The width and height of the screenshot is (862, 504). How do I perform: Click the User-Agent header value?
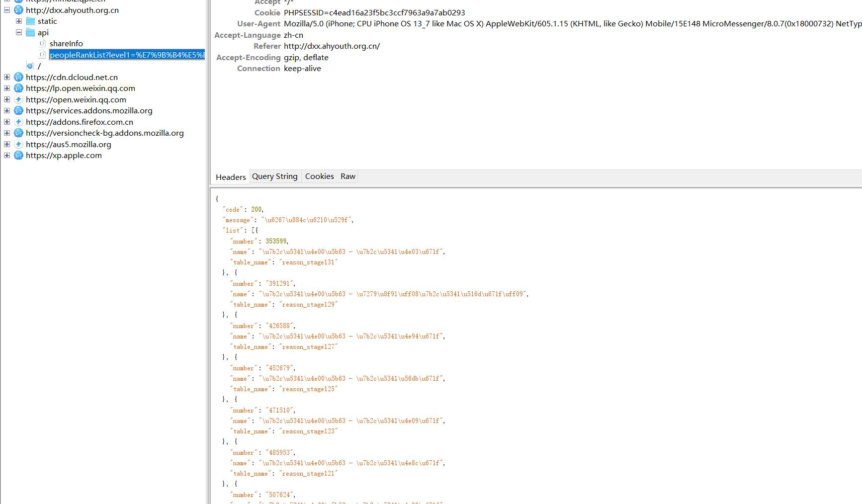[573, 23]
